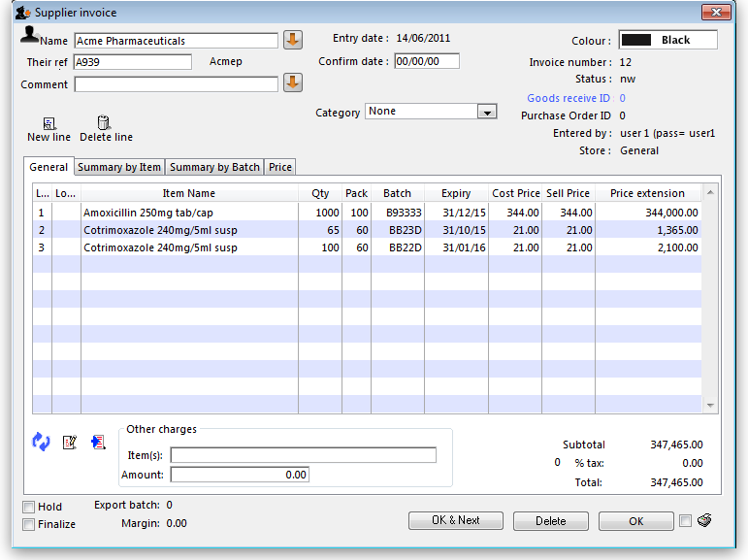This screenshot has width=748, height=560.
Task: Click the Goods receive ID link
Action: click(569, 98)
